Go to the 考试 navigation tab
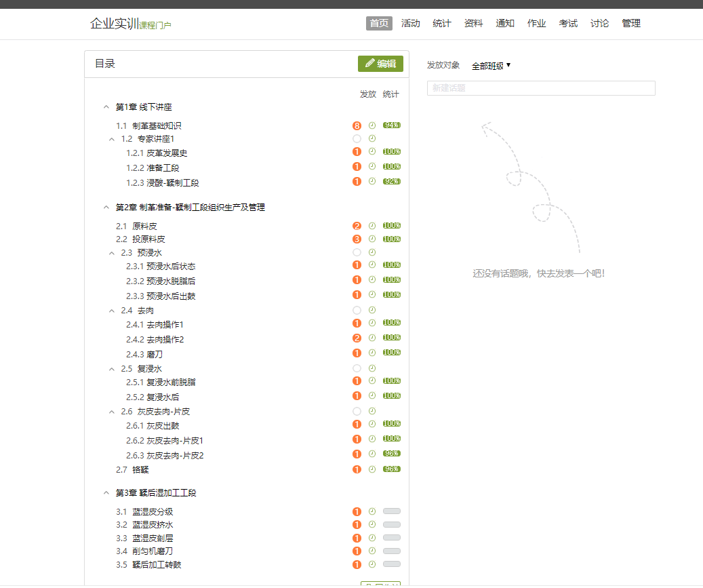The height and width of the screenshot is (588, 703). pyautogui.click(x=568, y=23)
